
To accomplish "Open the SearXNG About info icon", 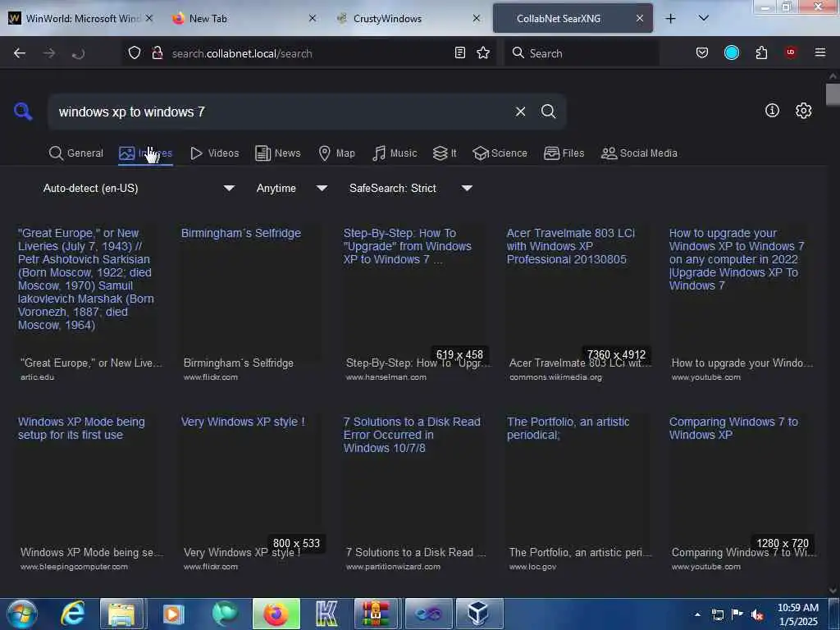I will pos(772,111).
